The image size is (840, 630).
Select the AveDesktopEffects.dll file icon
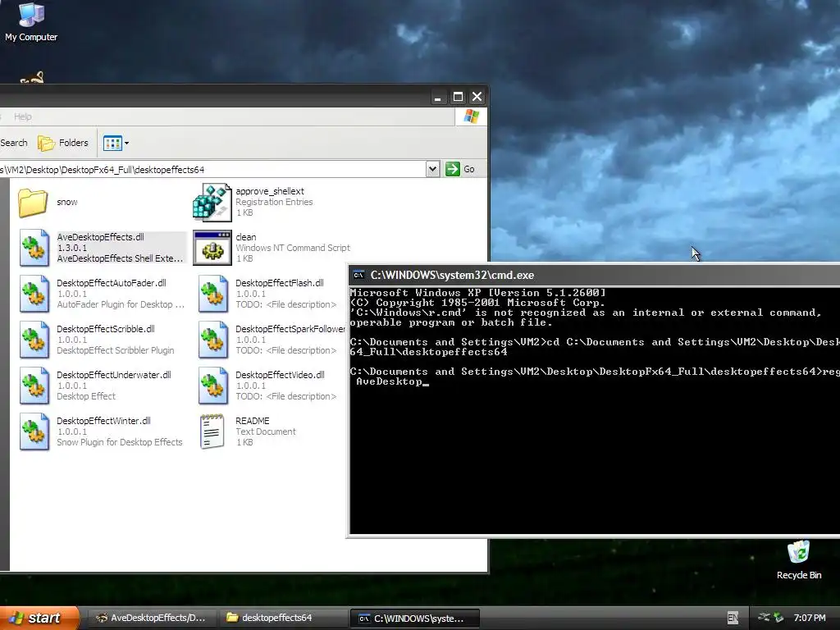pos(34,248)
